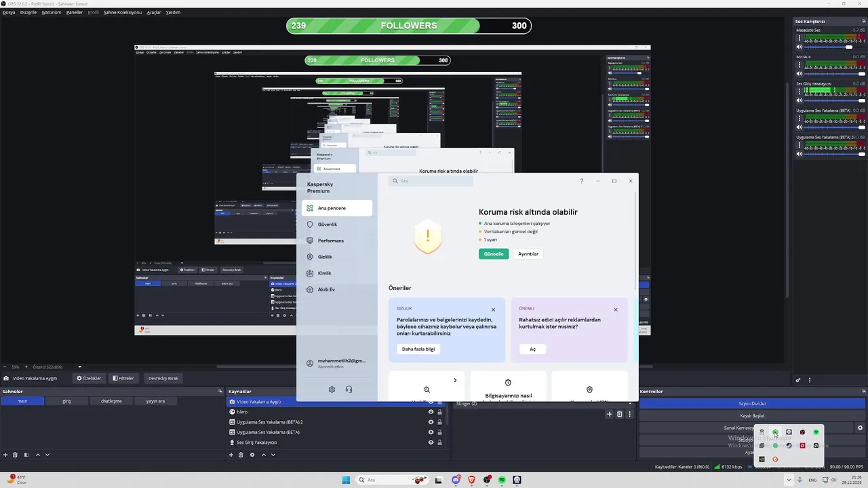Open the Araçlar menu
The height and width of the screenshot is (488, 868).
[x=154, y=12]
